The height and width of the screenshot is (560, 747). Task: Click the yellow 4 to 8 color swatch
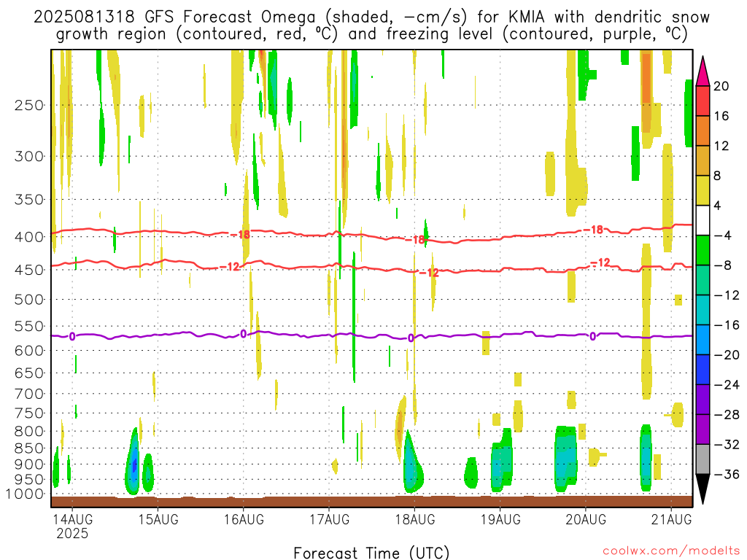(703, 190)
